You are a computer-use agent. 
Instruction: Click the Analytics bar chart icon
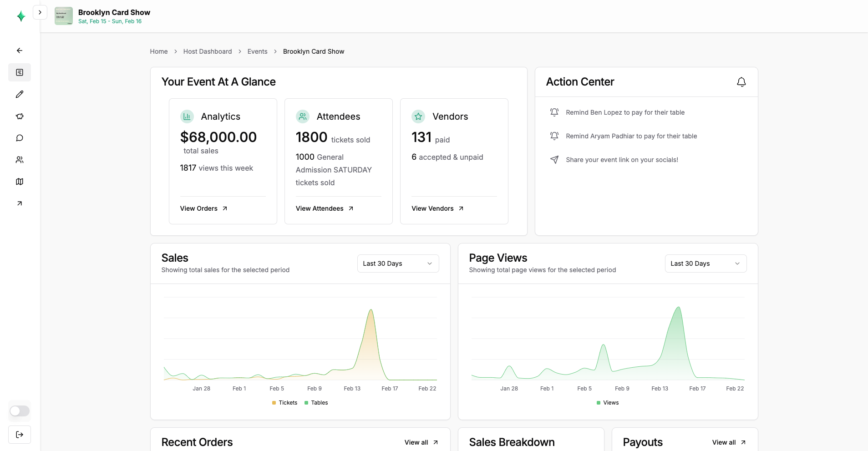(187, 117)
